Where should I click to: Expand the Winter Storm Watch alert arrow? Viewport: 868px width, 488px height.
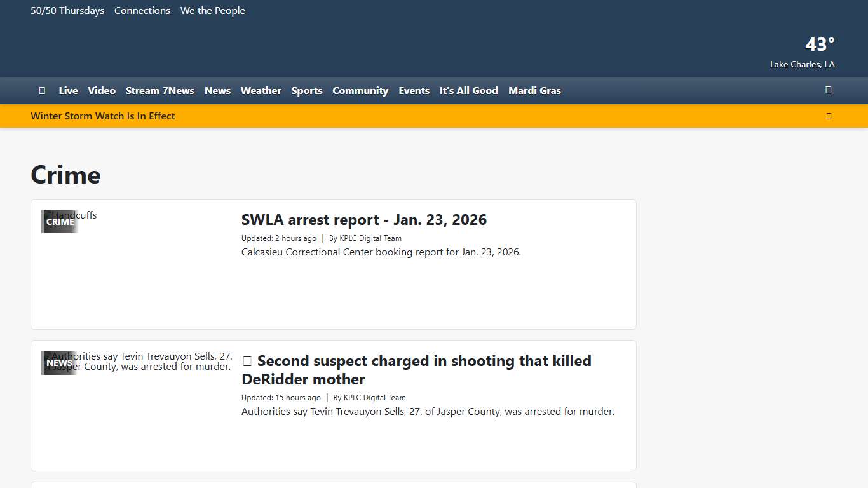[x=828, y=116]
